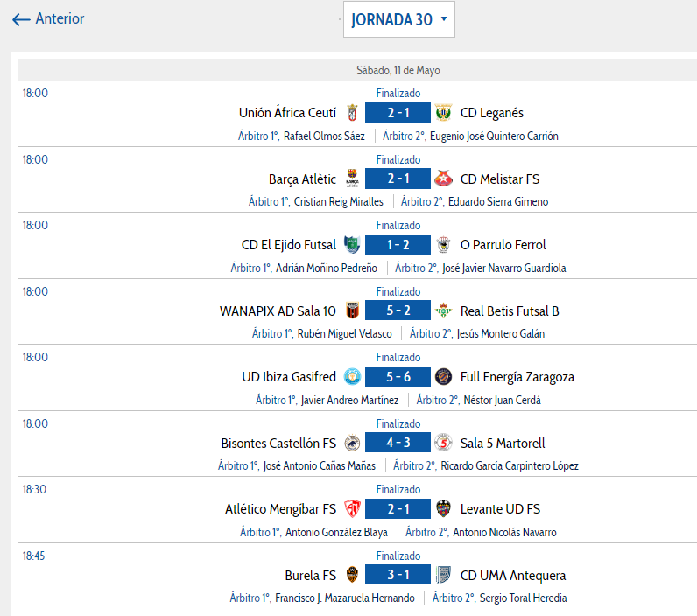The image size is (697, 616).
Task: Click the UD Ibiza Gasifred round crest
Action: tap(353, 377)
